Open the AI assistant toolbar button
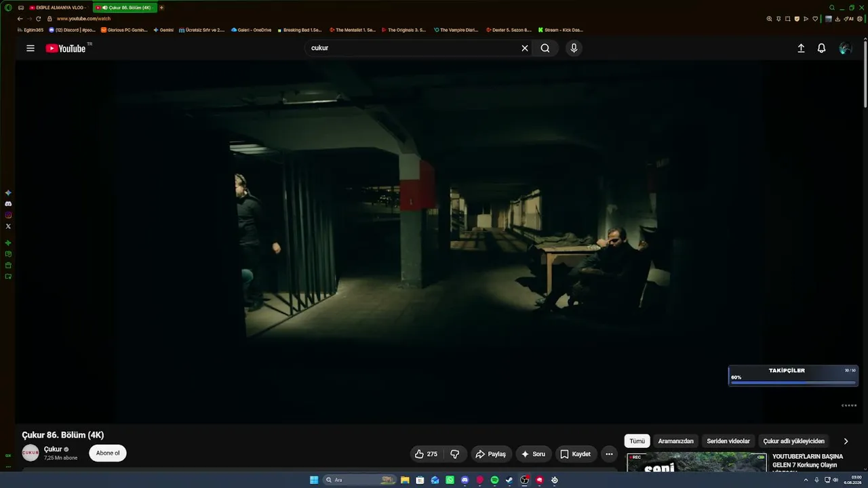Screen dimensions: 868x488 [850, 19]
